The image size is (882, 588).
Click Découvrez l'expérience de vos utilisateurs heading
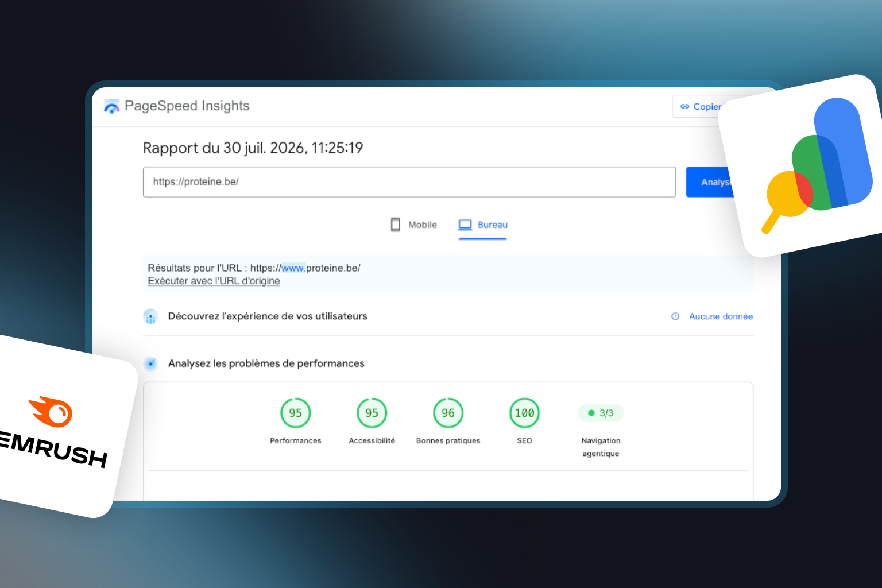coord(268,316)
